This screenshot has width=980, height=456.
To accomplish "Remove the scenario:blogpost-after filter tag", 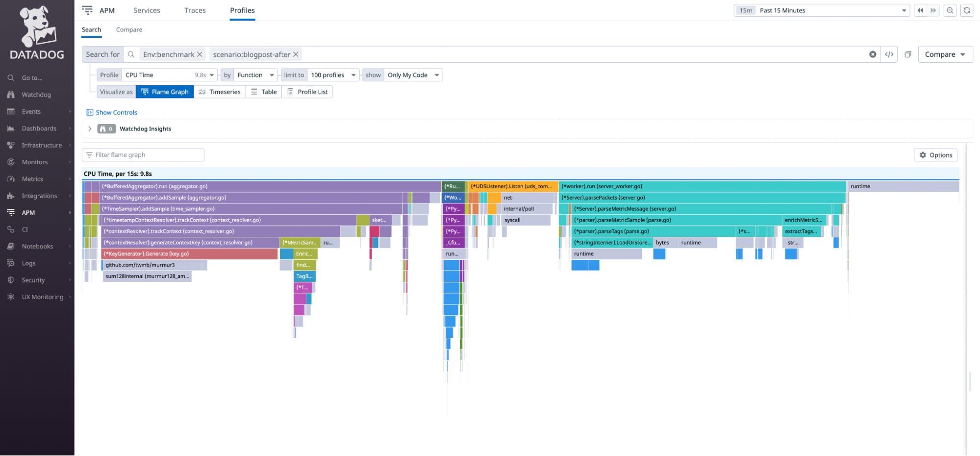I will tap(295, 54).
